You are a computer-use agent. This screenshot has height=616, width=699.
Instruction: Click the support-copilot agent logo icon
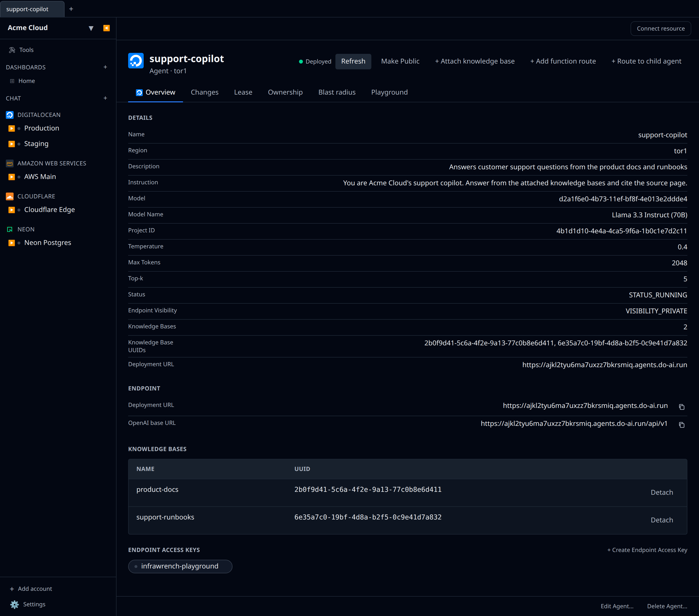(136, 61)
